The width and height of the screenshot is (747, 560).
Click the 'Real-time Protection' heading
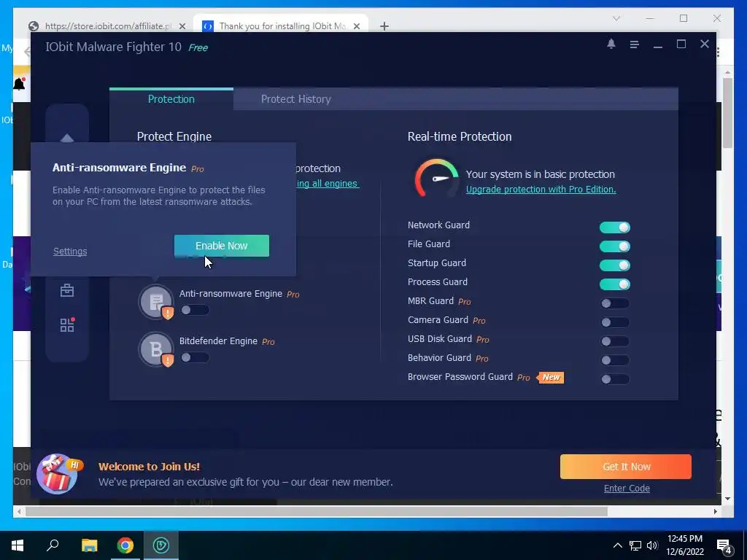(460, 136)
